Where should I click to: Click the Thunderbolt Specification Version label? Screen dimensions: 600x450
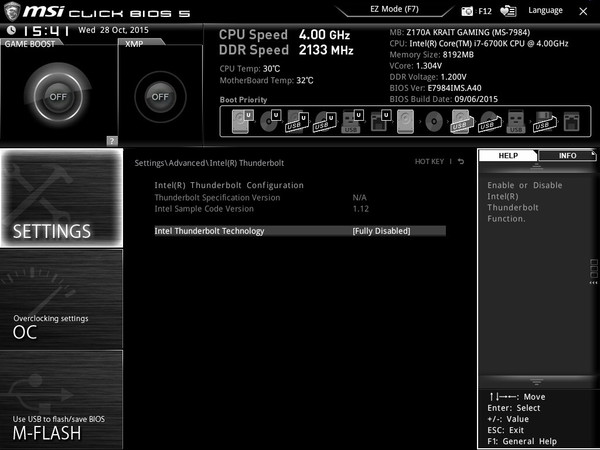coord(217,197)
